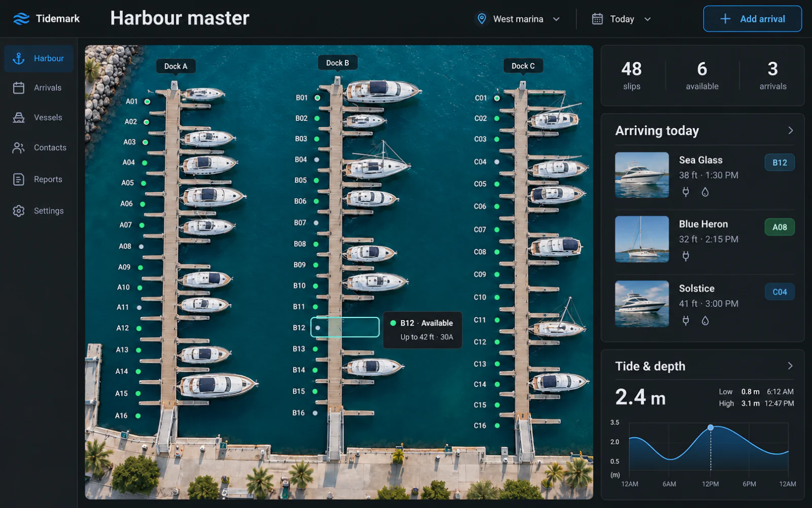
Task: Click the power plug icon for Blue Heron
Action: (x=686, y=256)
